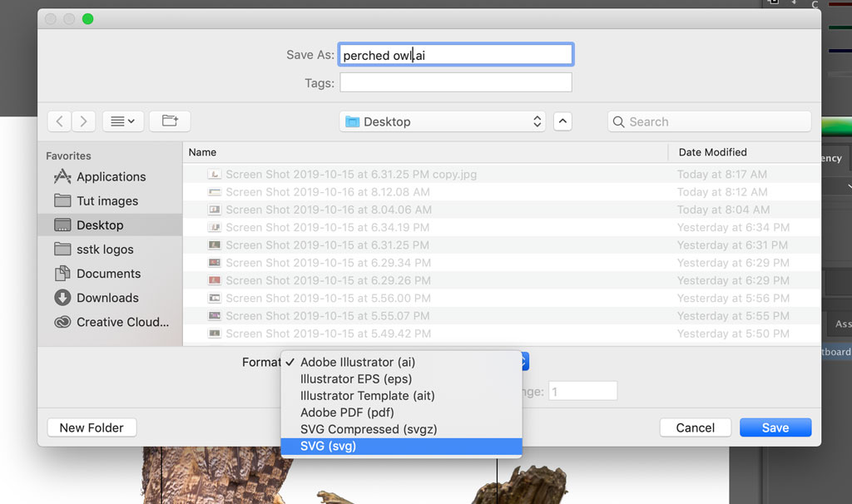This screenshot has width=852, height=504.
Task: Click the Applications icon in sidebar
Action: point(62,176)
